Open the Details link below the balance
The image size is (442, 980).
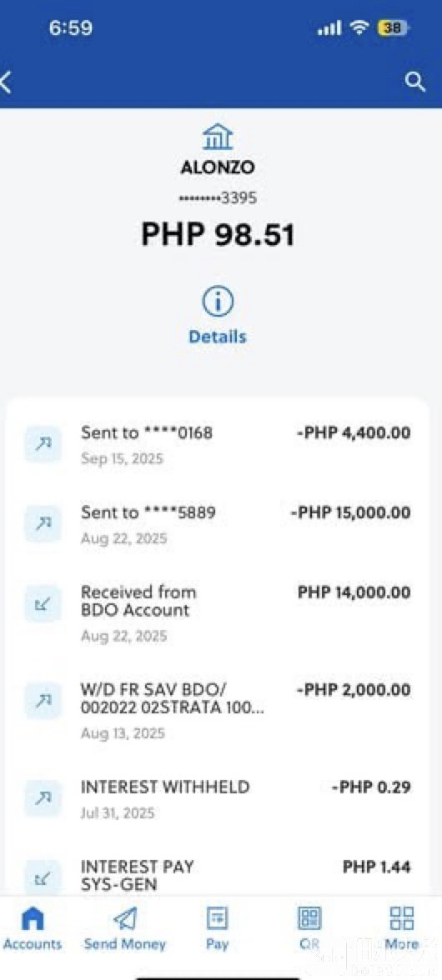point(218,337)
